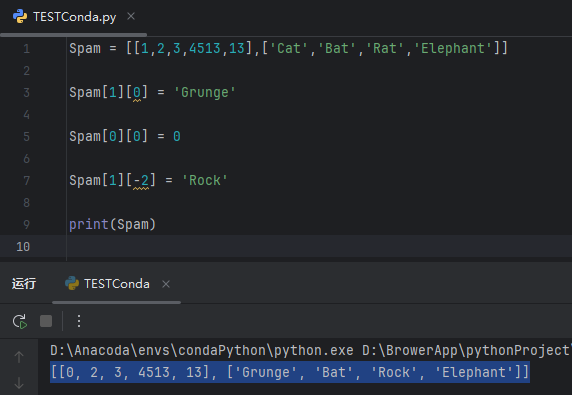The width and height of the screenshot is (572, 395).
Task: Close the TESTConda.py editor tab
Action: (131, 16)
